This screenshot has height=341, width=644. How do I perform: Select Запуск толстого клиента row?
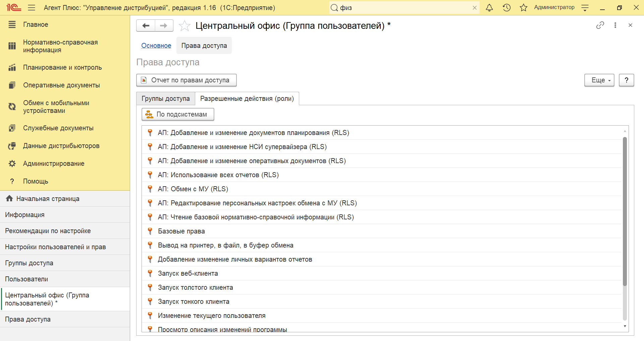coord(382,287)
